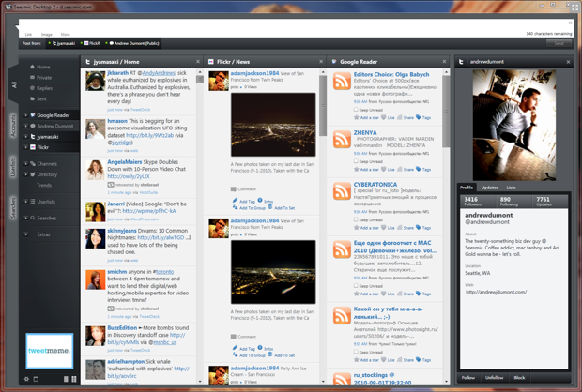Viewport: 582px width, 392px height.
Task: Click Add To Set under second Flickr photo
Action: [x=282, y=355]
